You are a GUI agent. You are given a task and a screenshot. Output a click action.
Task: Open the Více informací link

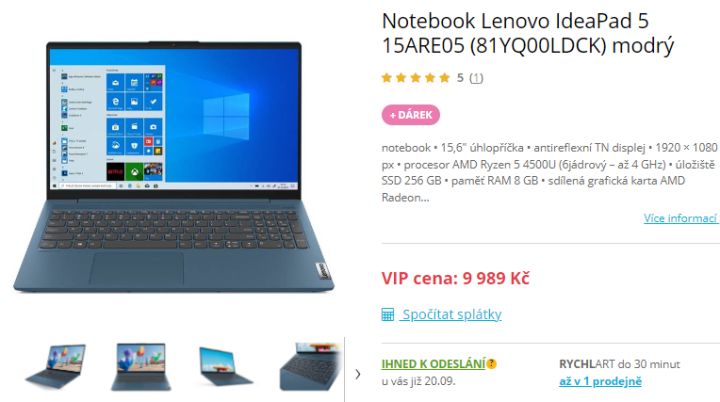681,218
